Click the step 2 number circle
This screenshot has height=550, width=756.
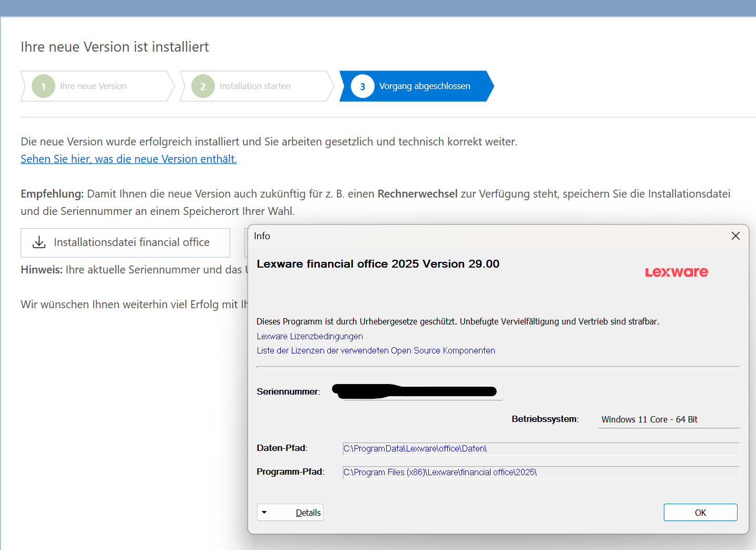203,86
